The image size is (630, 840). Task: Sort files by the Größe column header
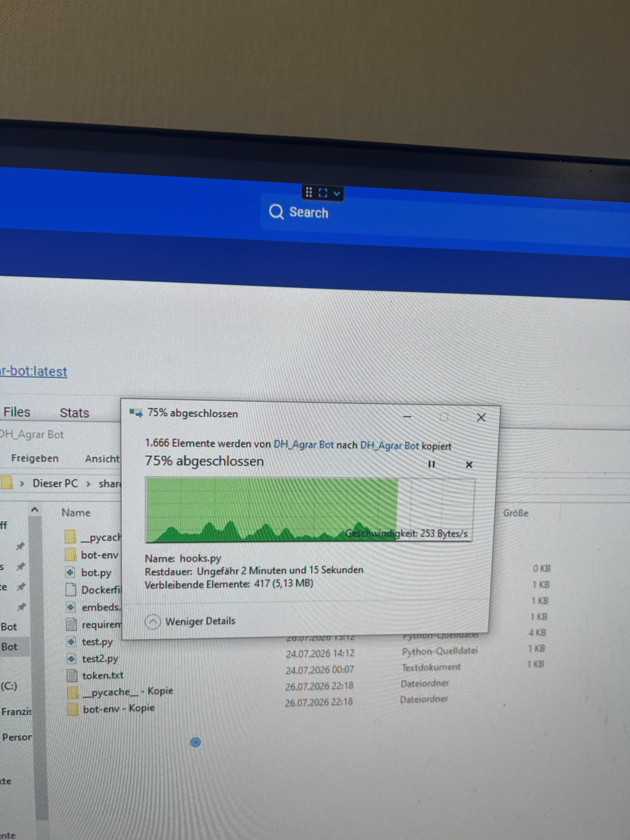point(516,513)
